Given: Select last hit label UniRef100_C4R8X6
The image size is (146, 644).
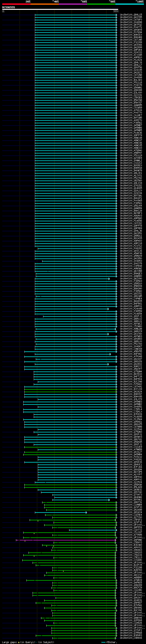Looking at the screenshot, I should (131, 638).
